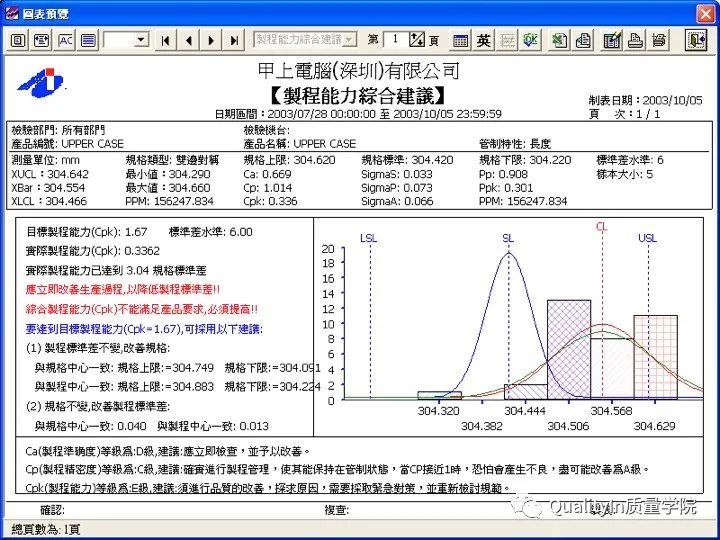Click the red CL label on the chart
Image resolution: width=720 pixels, height=540 pixels.
pos(602,227)
